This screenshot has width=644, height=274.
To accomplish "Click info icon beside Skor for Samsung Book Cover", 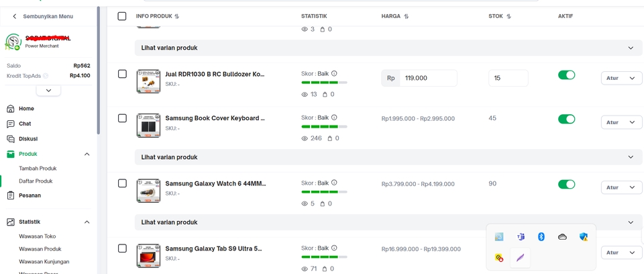I will click(334, 118).
